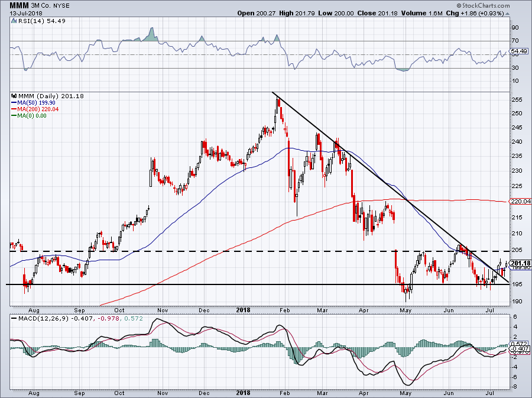Click the 90 level on the RSI axis
Screen dimensions: 532x398
[515, 27]
